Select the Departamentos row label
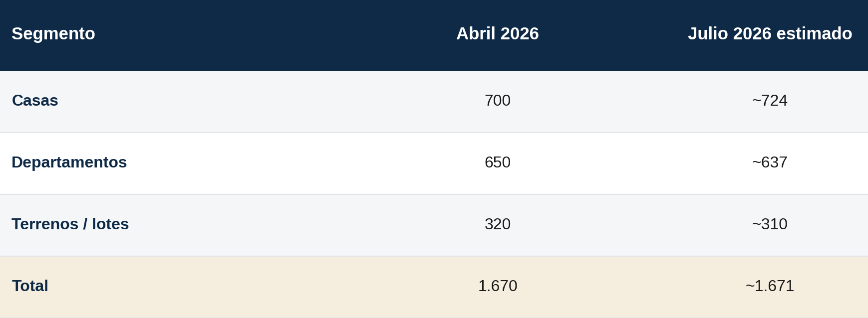Screen dimensions: 868x318 [x=69, y=162]
